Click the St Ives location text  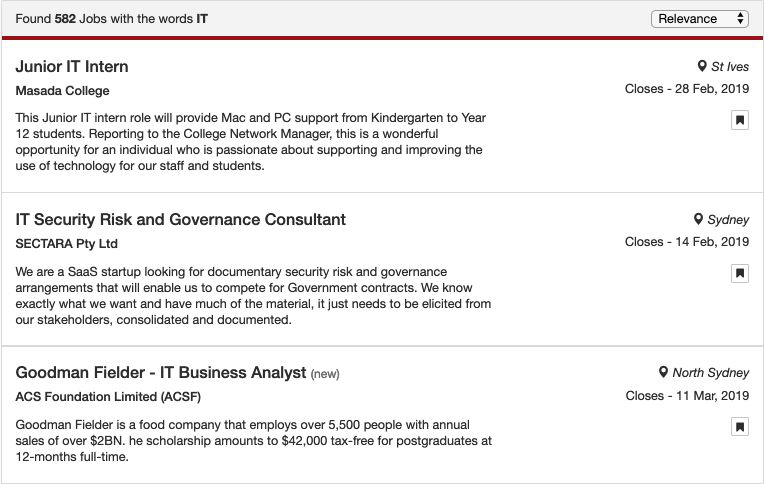click(730, 67)
